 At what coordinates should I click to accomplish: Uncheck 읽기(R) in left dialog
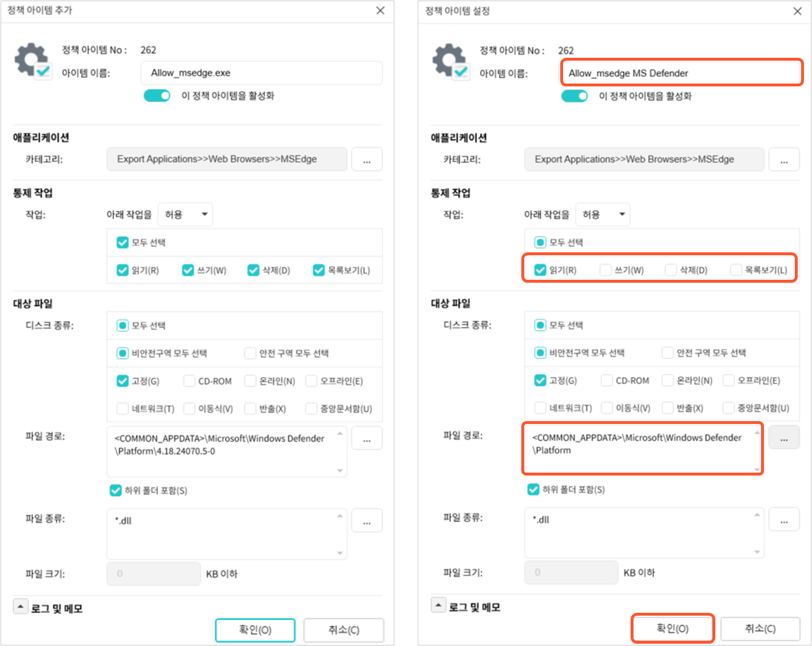[122, 270]
